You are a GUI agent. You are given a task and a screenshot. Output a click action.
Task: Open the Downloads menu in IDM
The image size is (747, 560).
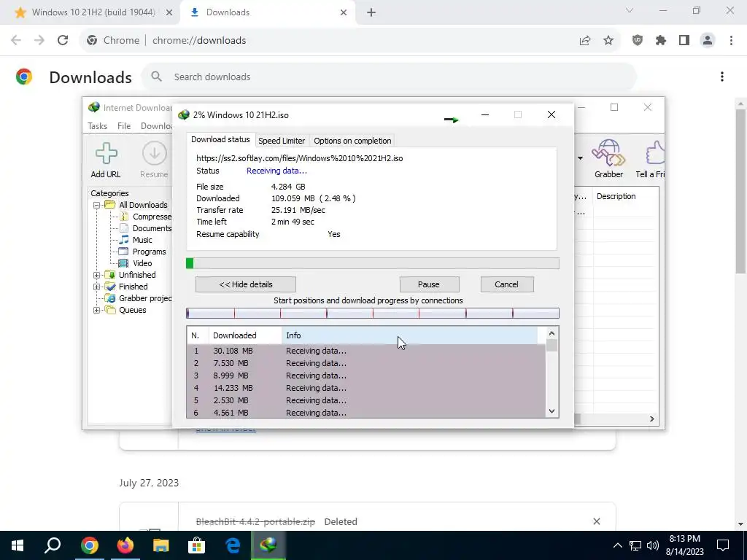[156, 125]
